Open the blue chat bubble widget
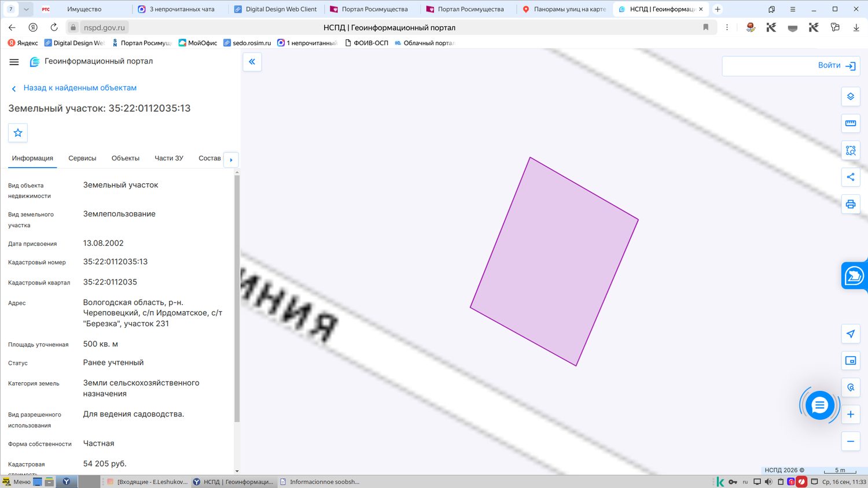Image resolution: width=868 pixels, height=488 pixels. [x=819, y=405]
